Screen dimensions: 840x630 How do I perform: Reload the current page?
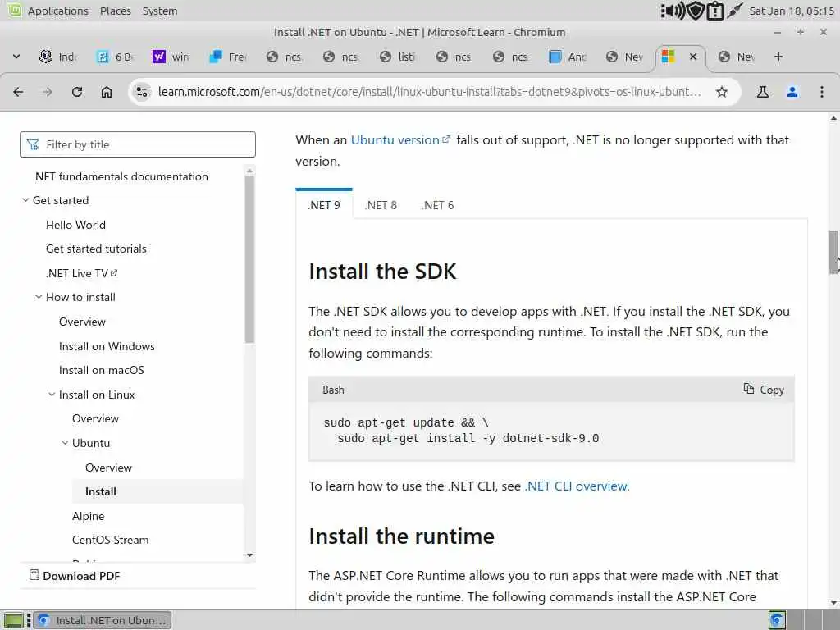[77, 92]
